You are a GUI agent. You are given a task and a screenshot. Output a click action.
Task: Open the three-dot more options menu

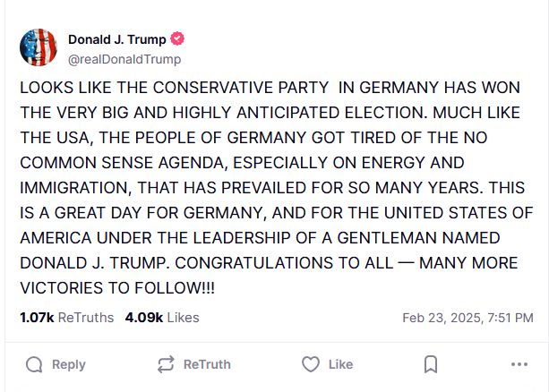pos(519,364)
